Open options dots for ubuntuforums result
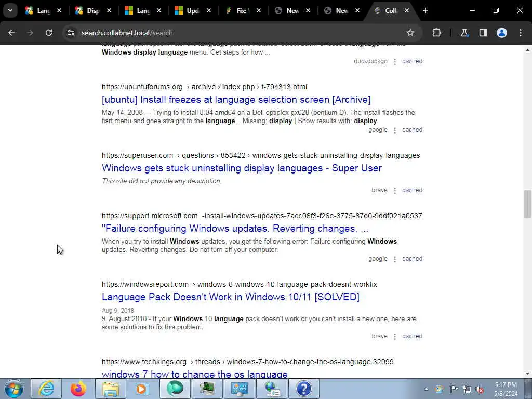Image resolution: width=532 pixels, height=399 pixels. [x=395, y=130]
